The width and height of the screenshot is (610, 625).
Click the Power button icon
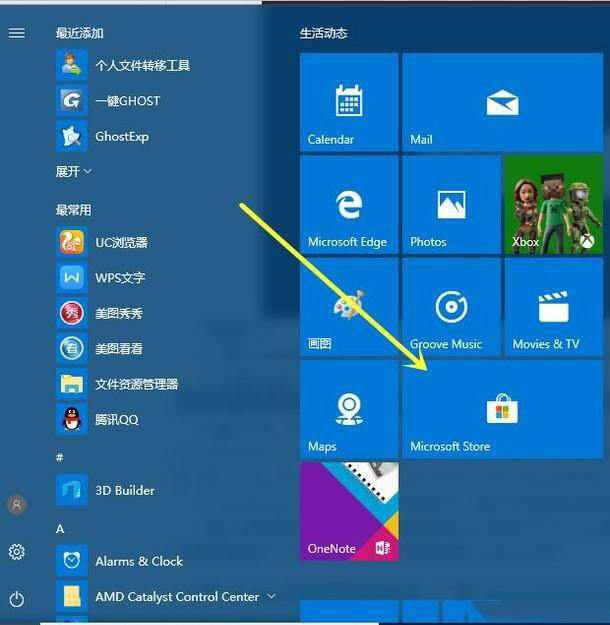pos(17,599)
